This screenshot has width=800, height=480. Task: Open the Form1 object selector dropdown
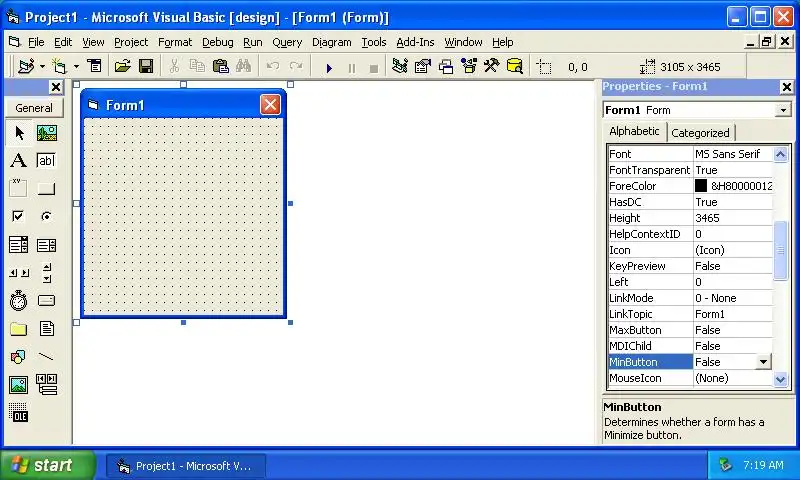(783, 110)
